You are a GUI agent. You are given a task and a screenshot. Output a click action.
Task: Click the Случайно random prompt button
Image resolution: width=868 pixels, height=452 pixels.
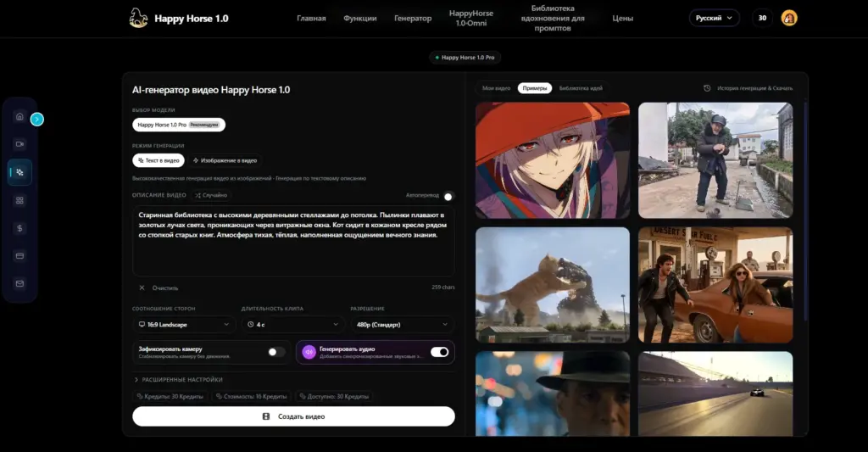pyautogui.click(x=210, y=195)
